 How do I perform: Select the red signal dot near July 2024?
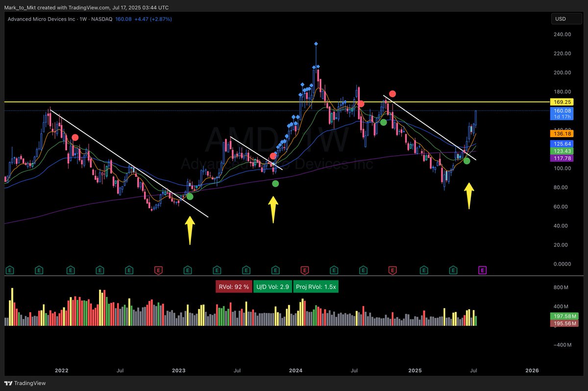click(361, 103)
